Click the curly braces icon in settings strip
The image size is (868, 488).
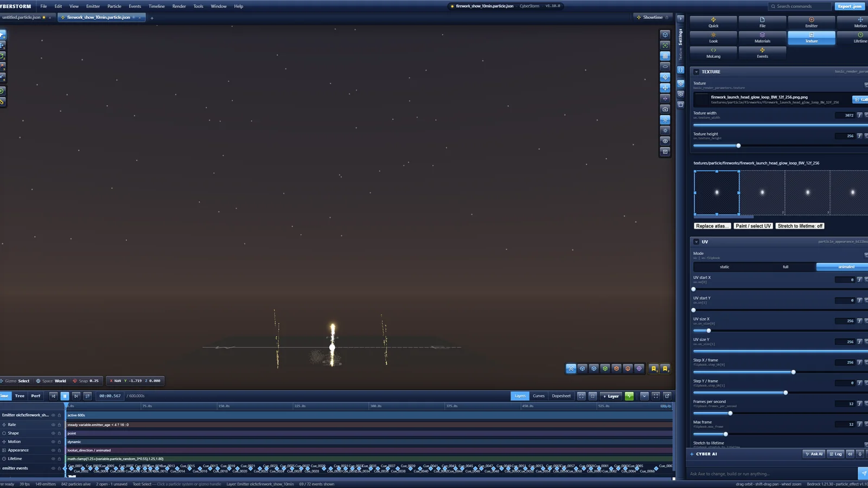680,69
